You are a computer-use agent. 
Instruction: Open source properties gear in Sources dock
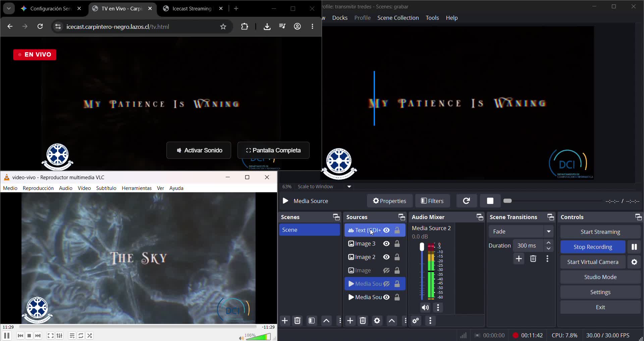pyautogui.click(x=377, y=321)
